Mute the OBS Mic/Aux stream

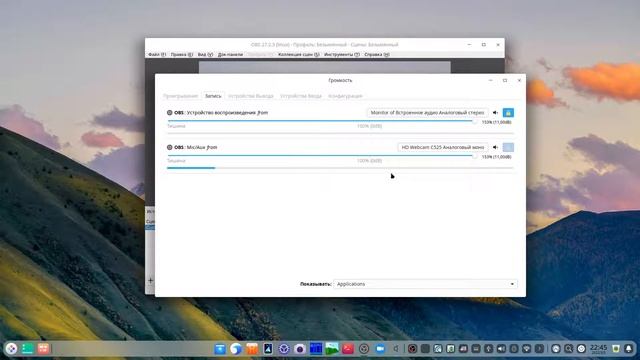pyautogui.click(x=495, y=147)
